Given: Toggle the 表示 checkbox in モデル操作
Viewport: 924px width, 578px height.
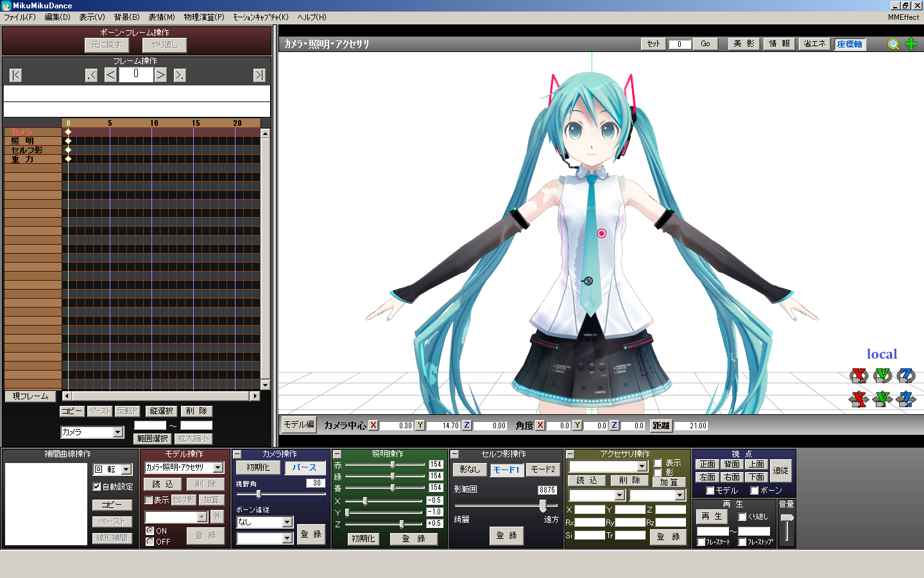Looking at the screenshot, I should (149, 500).
